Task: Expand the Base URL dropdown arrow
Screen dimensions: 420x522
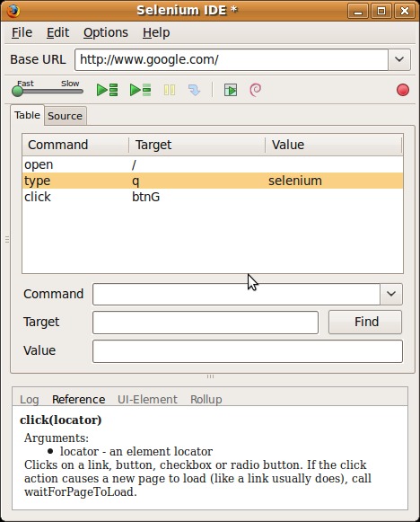Action: [x=399, y=59]
